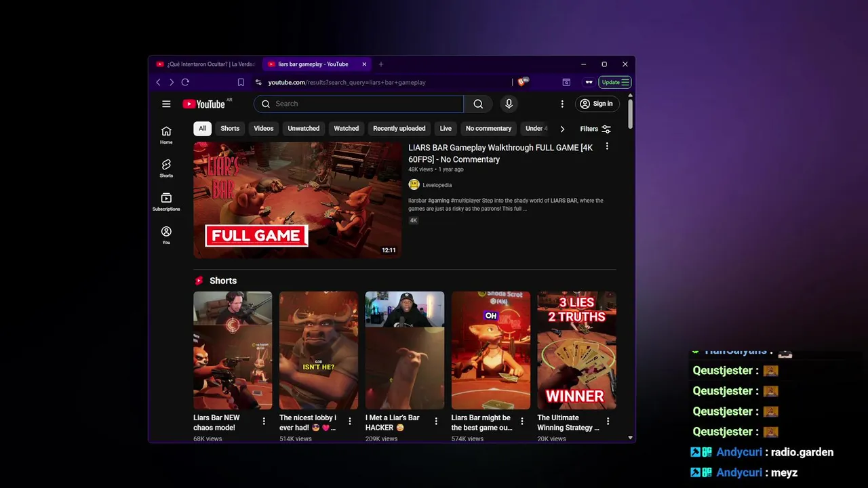Select the Live filter chip

(446, 129)
